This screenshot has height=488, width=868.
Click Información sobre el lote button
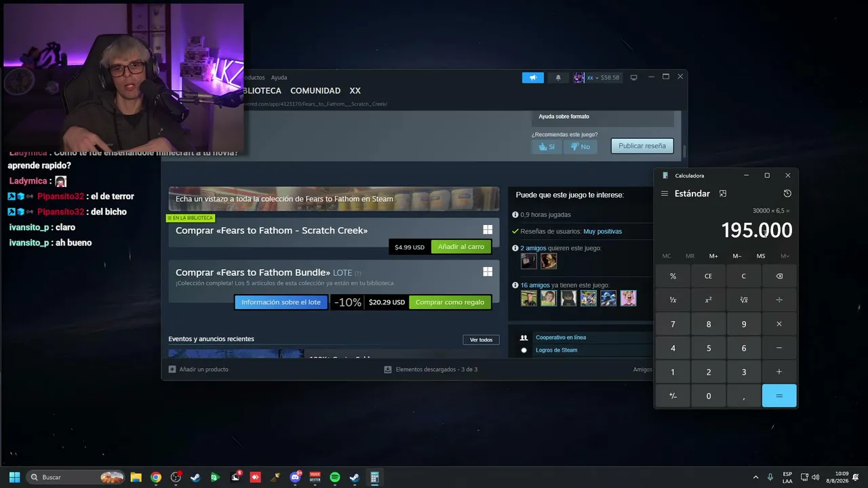[281, 302]
